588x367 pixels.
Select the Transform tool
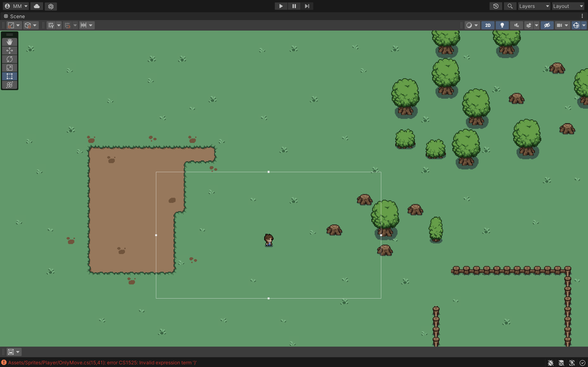(9, 85)
